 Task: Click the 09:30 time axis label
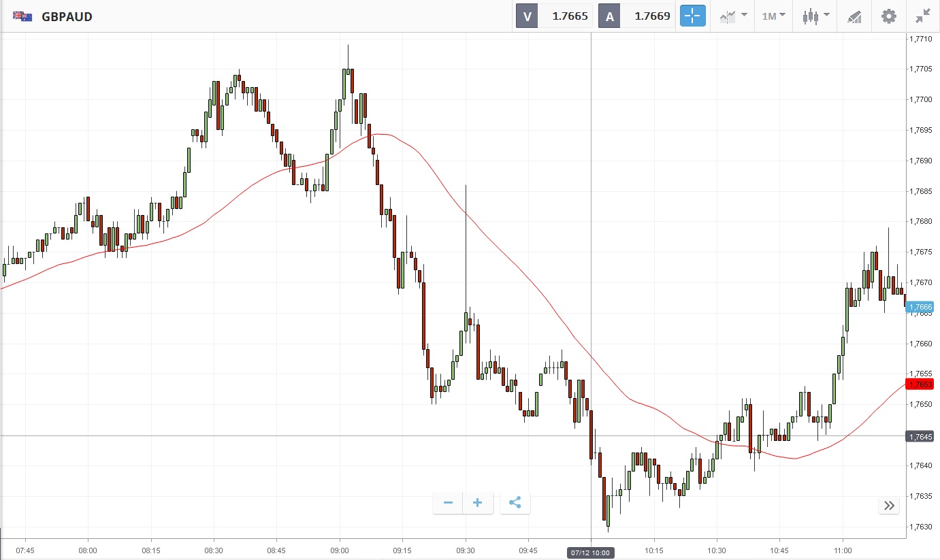(x=466, y=551)
